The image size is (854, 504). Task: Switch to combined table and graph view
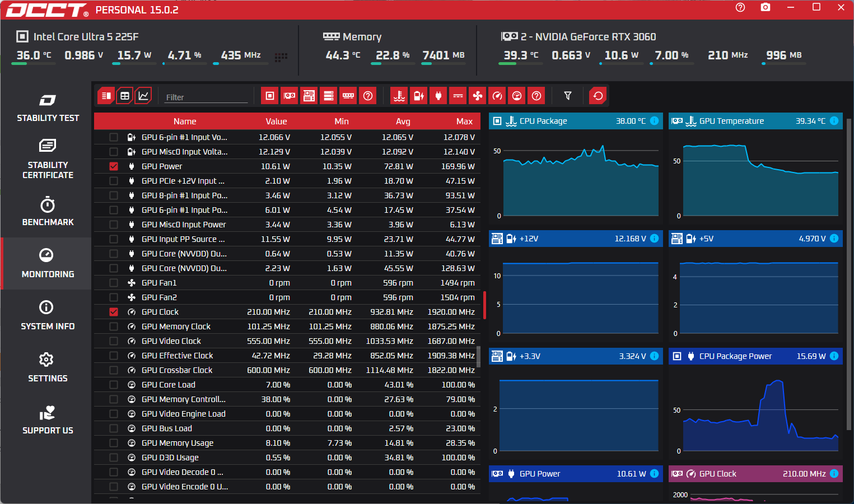click(106, 96)
